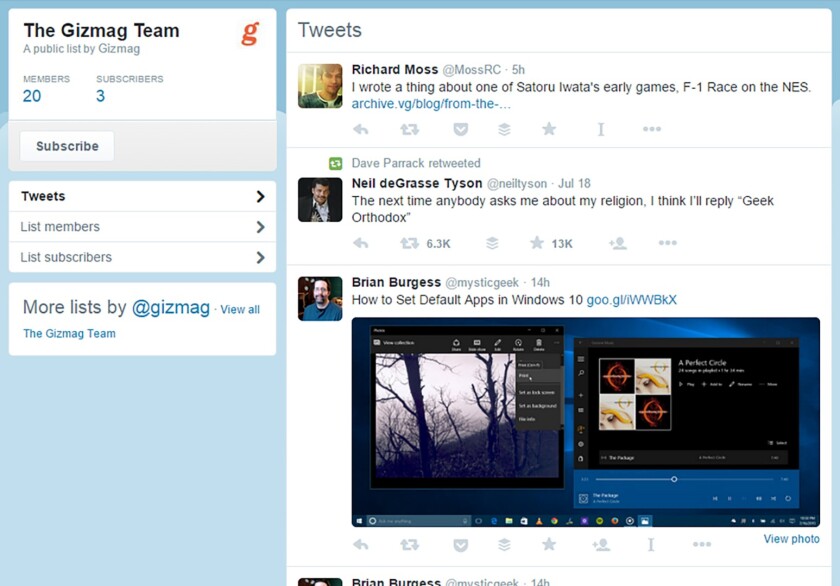Click the @mysticgeek handle on Windows 10 tweet

tap(482, 283)
